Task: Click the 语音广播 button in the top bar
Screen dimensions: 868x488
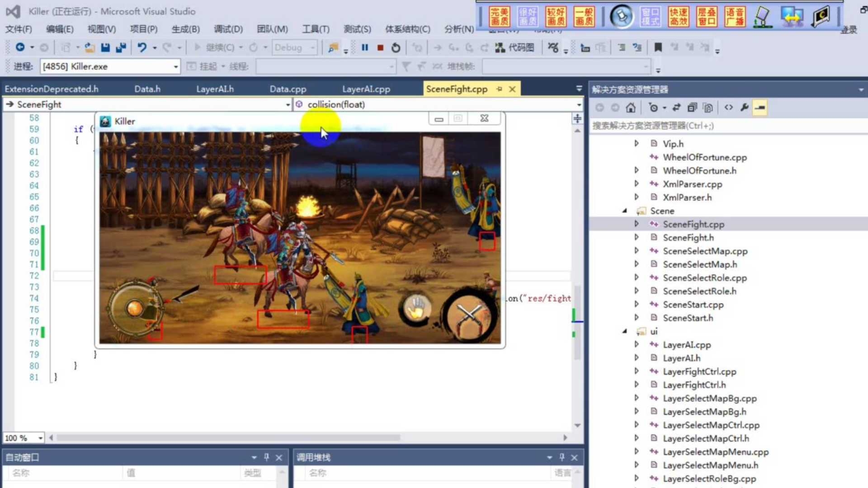Action: coord(735,17)
